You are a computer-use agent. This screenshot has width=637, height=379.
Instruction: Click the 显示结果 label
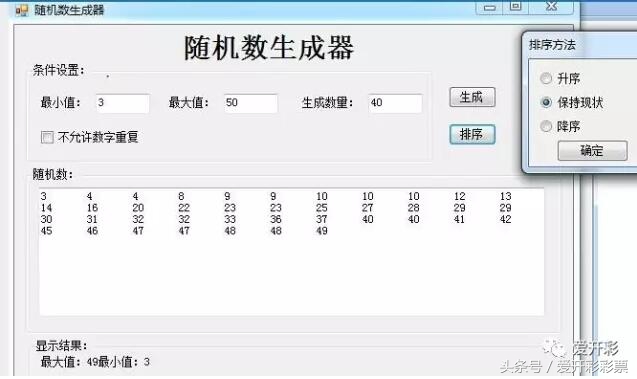point(61,346)
